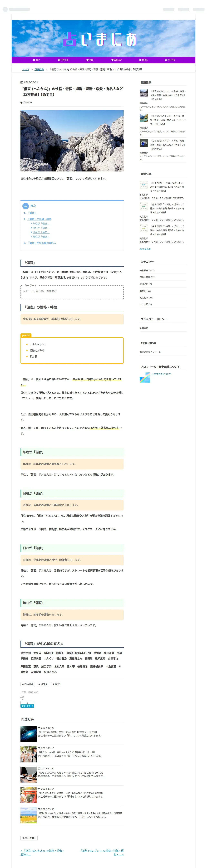Open the 帝旺 (ていおう) article thumbnail
The image size is (207, 868).
28,775
